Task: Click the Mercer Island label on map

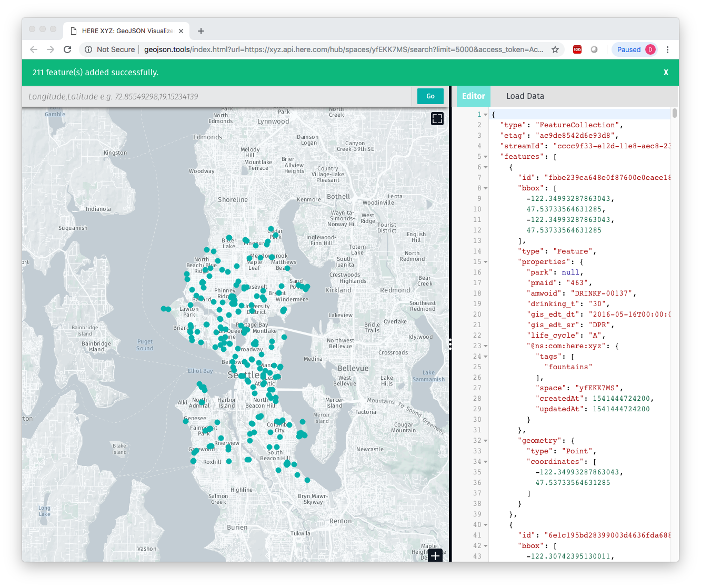Action: [334, 403]
